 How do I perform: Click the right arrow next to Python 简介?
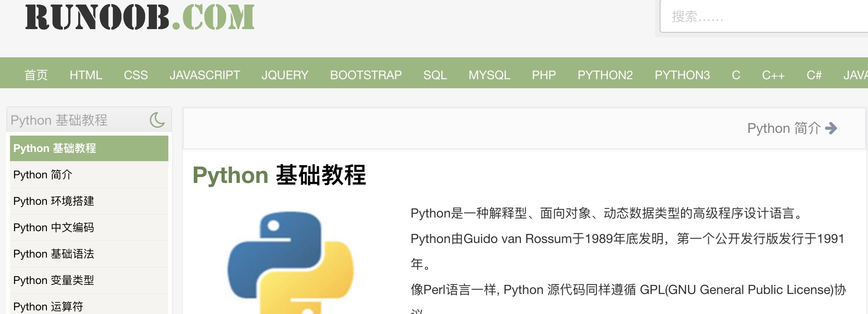point(831,128)
